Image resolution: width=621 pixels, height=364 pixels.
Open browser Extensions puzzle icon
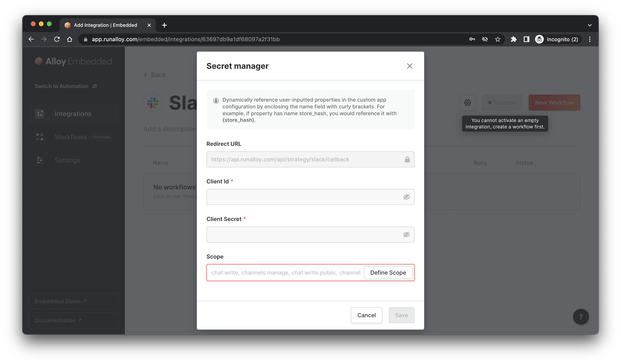point(514,39)
